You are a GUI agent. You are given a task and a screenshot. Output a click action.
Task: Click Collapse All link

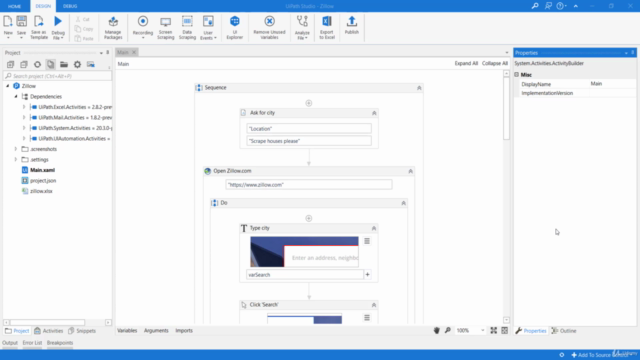(x=495, y=63)
